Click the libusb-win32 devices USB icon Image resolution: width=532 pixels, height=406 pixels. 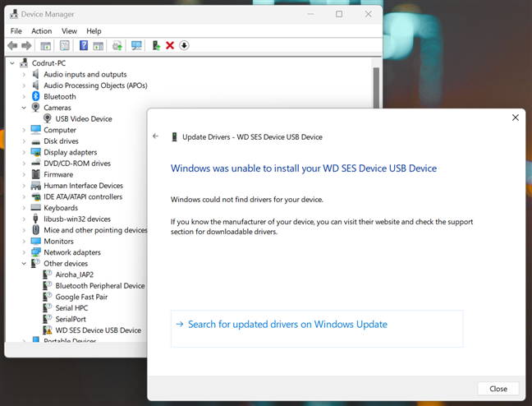35,219
